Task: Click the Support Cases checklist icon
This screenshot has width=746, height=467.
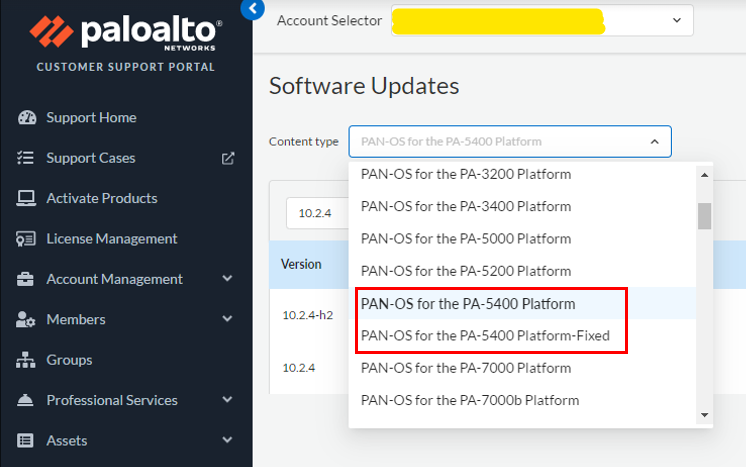Action: (x=27, y=158)
